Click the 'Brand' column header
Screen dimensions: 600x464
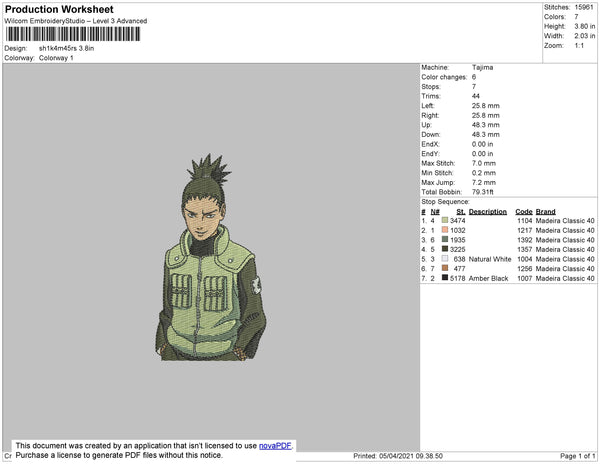(x=545, y=212)
